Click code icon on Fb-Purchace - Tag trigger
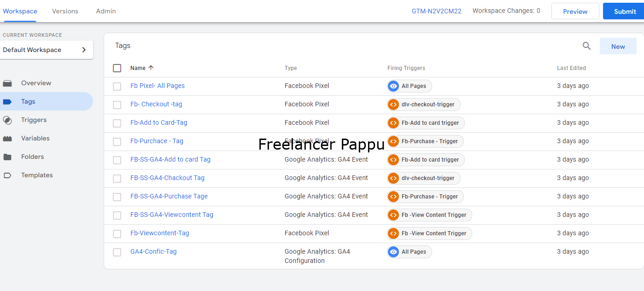This screenshot has height=291, width=644. [x=393, y=141]
